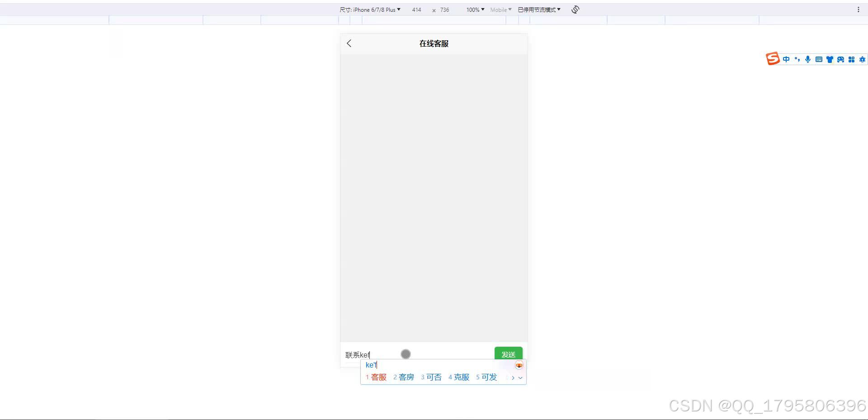
Task: Toggle punctuation mode on Sogou bar
Action: point(797,59)
